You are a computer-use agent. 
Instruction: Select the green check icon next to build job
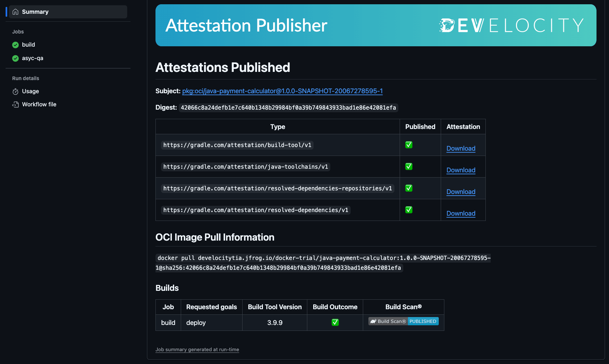[15, 45]
